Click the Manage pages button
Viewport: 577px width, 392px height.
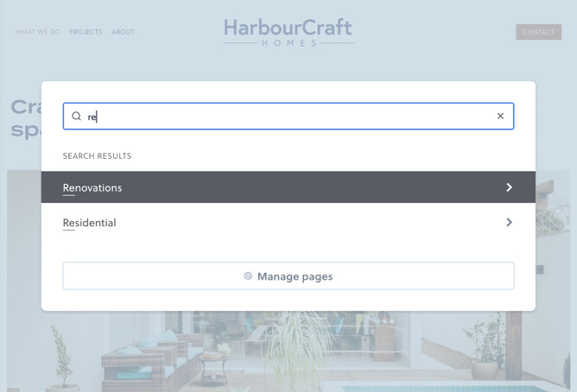(288, 276)
